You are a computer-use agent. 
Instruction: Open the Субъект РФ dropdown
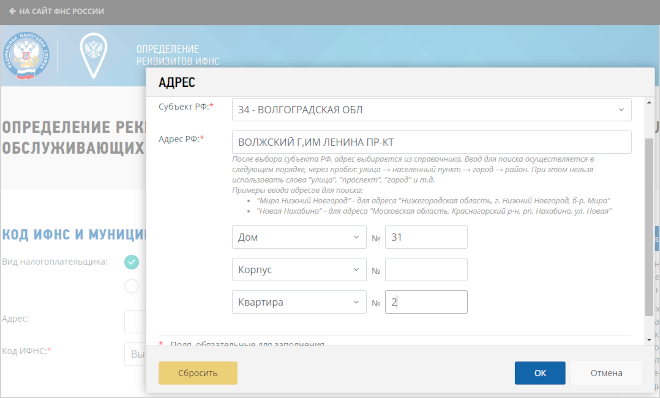(431, 110)
